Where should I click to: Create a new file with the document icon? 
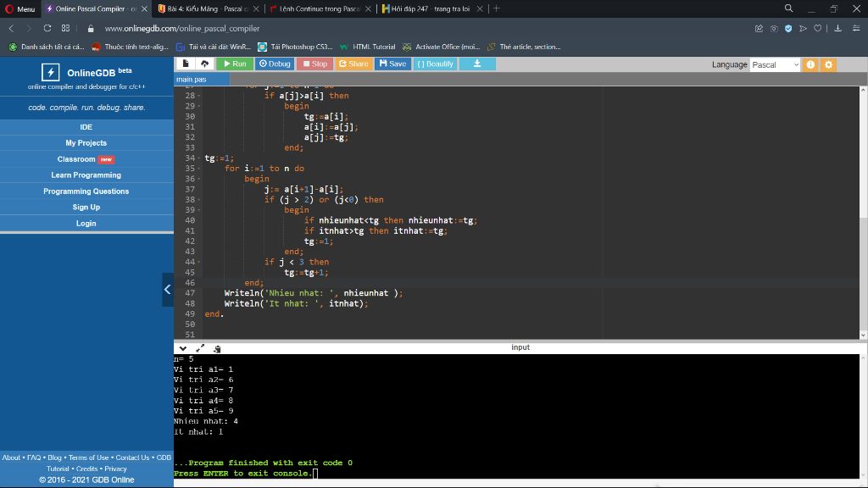186,64
